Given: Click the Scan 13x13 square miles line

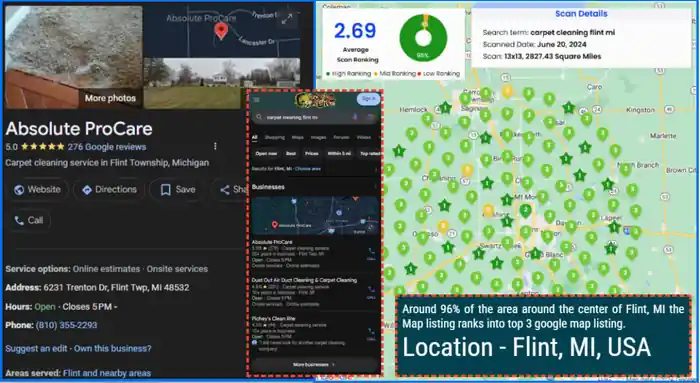Looking at the screenshot, I should (x=542, y=56).
